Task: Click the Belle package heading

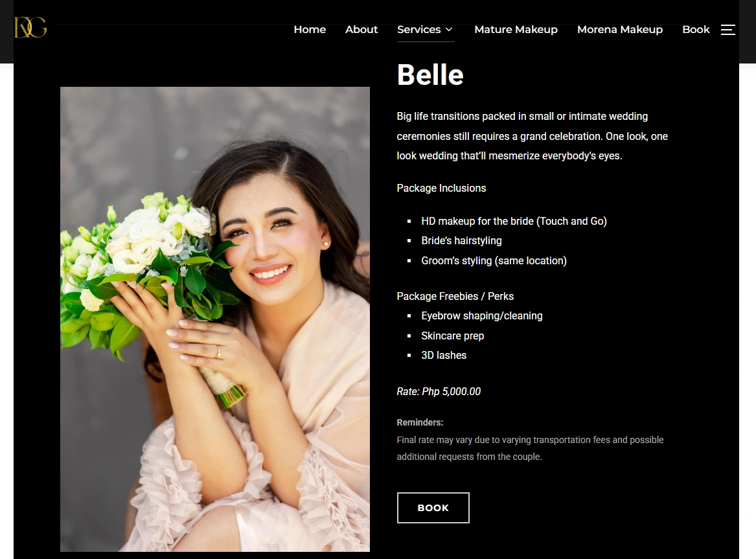Action: click(430, 74)
